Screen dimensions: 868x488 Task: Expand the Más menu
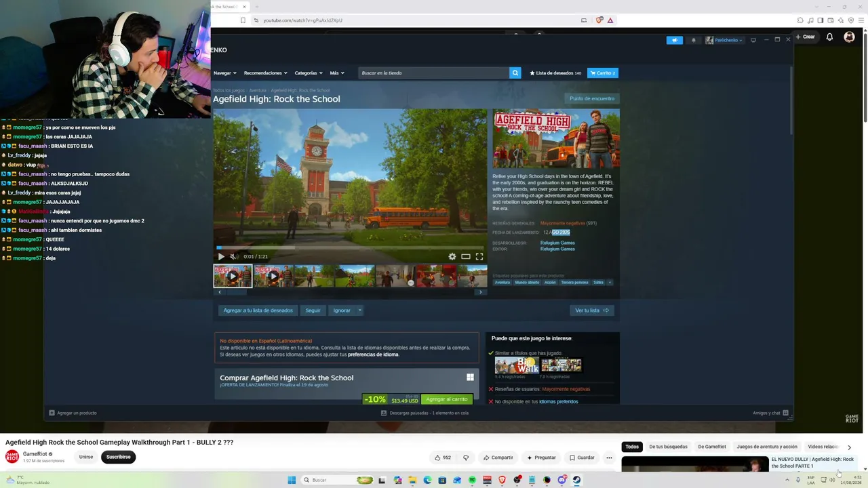coord(337,73)
